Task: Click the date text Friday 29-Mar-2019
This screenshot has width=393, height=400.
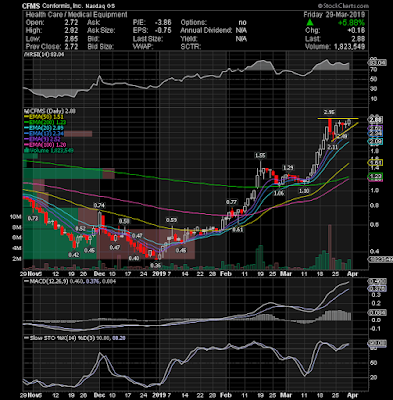Action: (x=334, y=15)
